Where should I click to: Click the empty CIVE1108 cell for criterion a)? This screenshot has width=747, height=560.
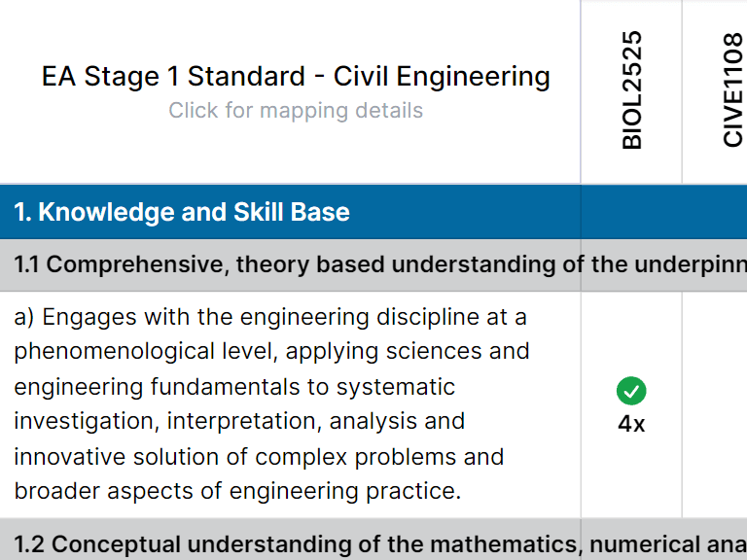(715, 404)
